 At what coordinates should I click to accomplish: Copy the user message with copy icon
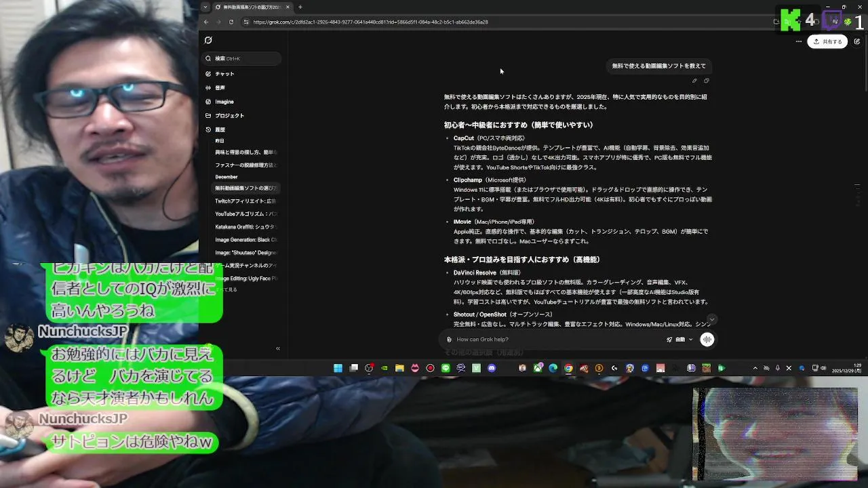coord(706,81)
